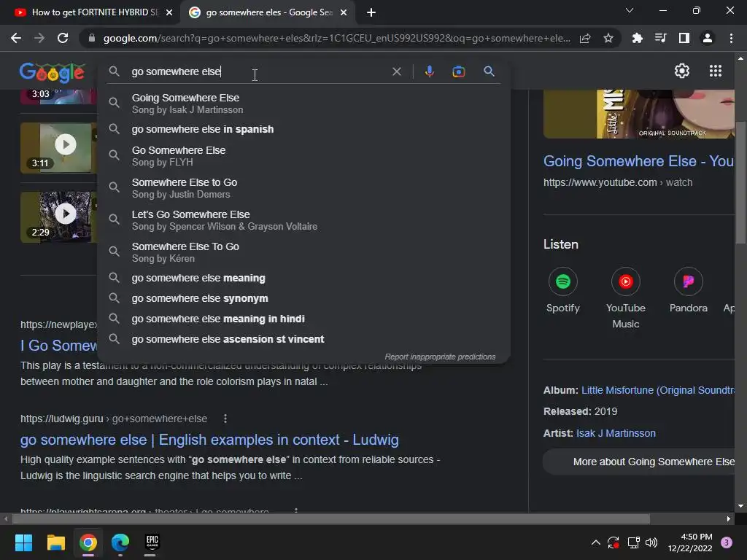The width and height of the screenshot is (747, 560).
Task: Listen on Pandora
Action: (x=689, y=290)
